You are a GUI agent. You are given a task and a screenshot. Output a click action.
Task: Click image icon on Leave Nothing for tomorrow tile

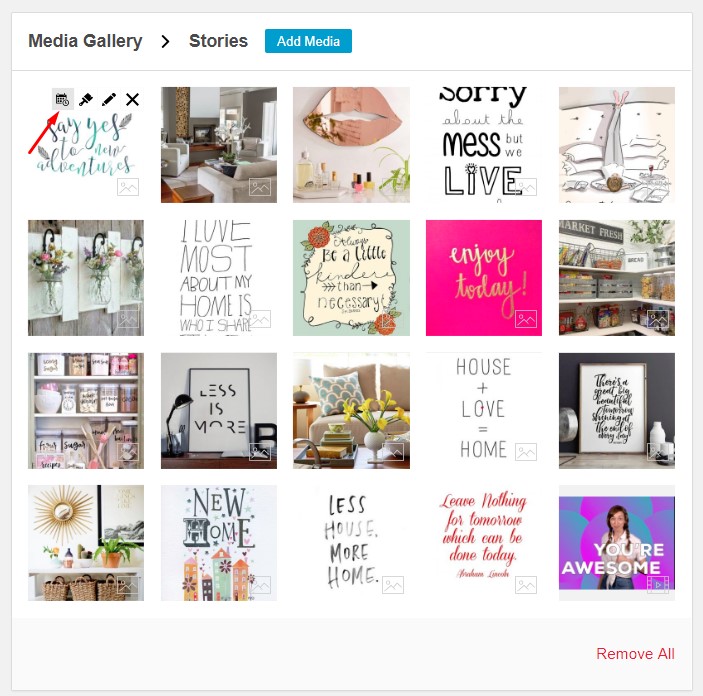526,584
